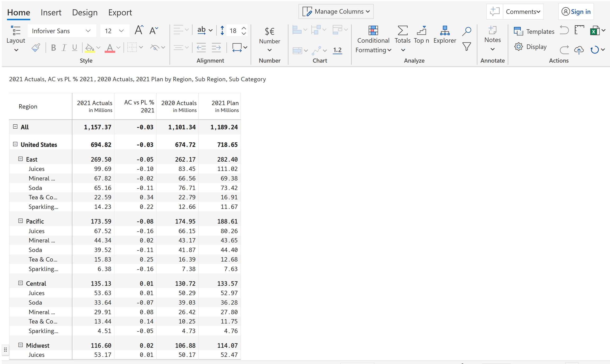The width and height of the screenshot is (610, 364).
Task: Click the Search magnifier icon
Action: 467,31
